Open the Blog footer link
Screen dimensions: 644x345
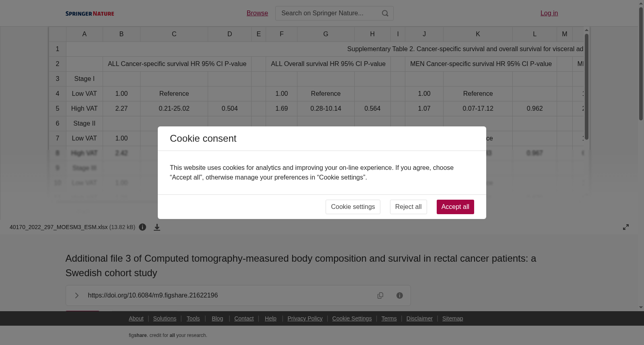217,318
